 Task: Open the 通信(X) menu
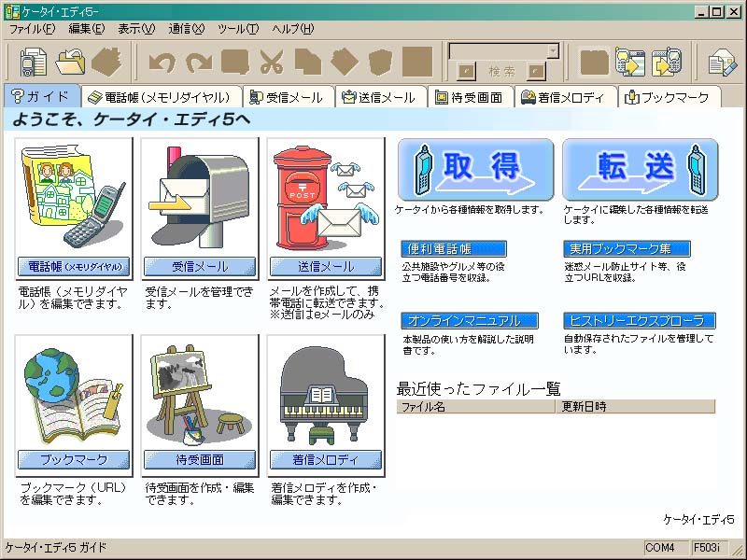click(x=186, y=29)
